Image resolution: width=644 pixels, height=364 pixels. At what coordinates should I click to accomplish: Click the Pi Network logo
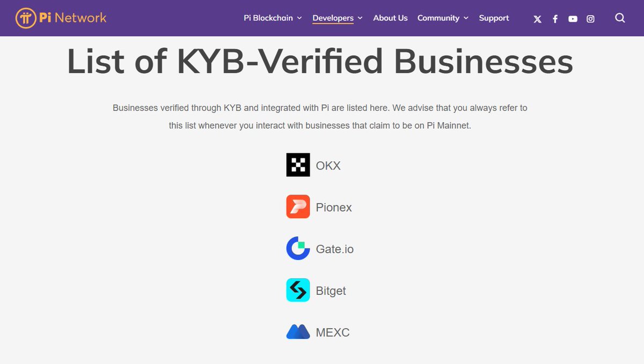pos(61,18)
